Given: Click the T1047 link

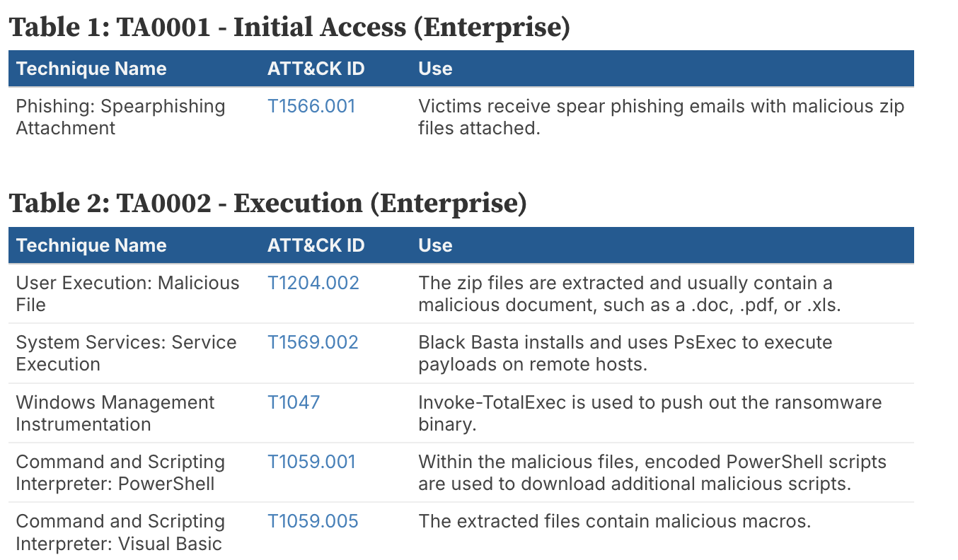Looking at the screenshot, I should pyautogui.click(x=294, y=402).
